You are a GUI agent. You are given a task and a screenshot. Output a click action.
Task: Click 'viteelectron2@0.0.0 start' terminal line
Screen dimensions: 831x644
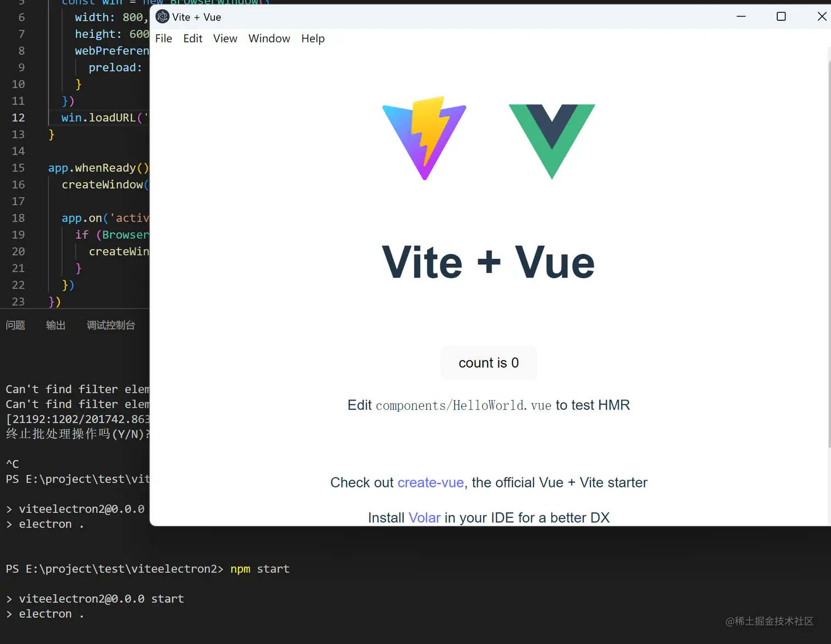tap(95, 599)
